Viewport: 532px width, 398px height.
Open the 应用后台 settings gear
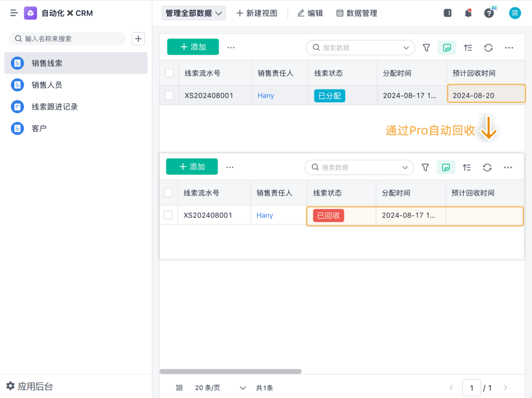(10, 386)
